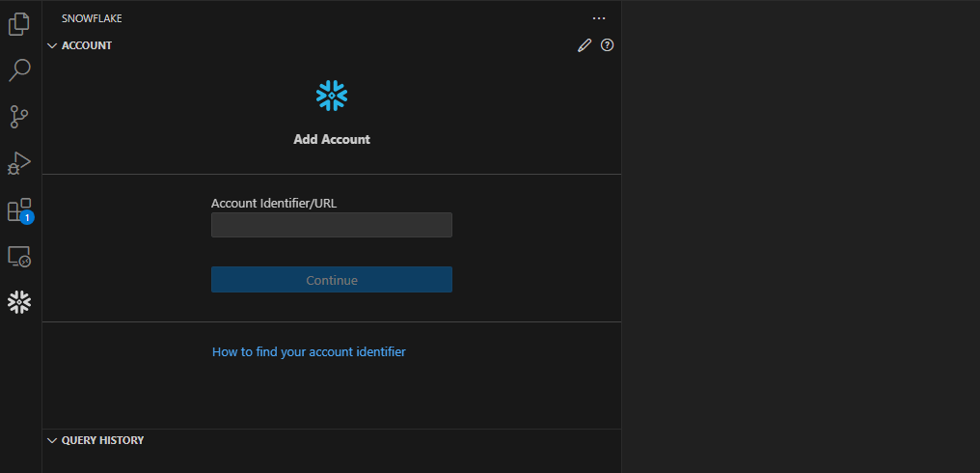Select the Snowflake icon in activity bar
Viewport: 980px width, 473px height.
tap(19, 303)
